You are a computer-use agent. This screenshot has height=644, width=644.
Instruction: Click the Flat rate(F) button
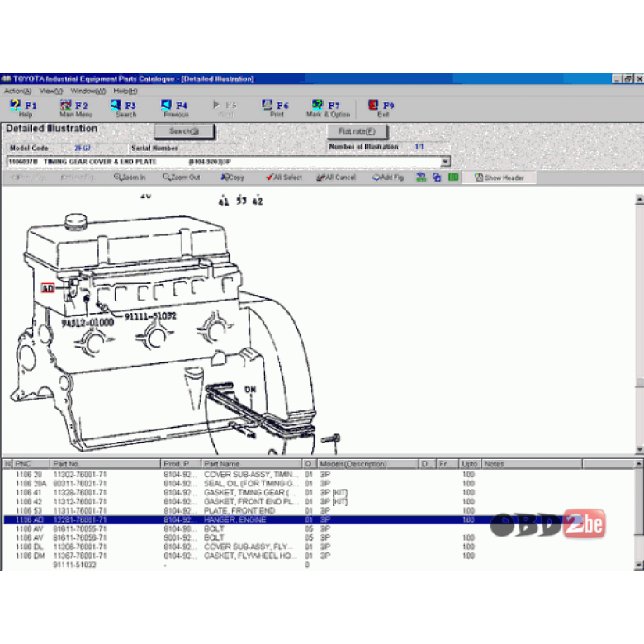[x=357, y=131]
